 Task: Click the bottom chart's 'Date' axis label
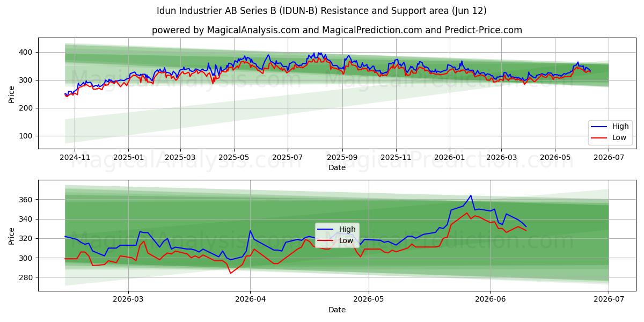pyautogui.click(x=337, y=310)
